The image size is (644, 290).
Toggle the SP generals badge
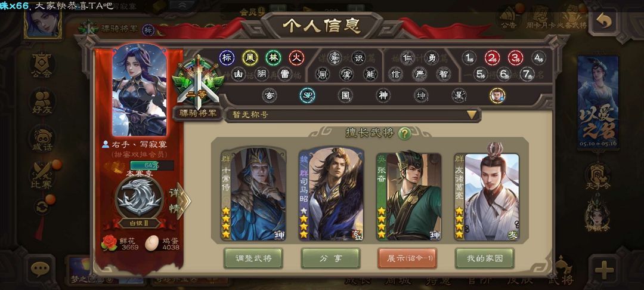307,95
